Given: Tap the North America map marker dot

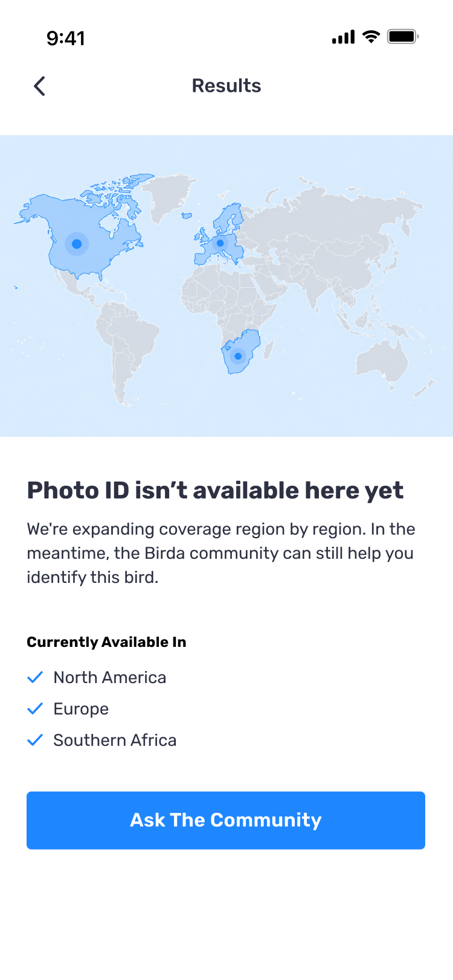Looking at the screenshot, I should coord(77,244).
